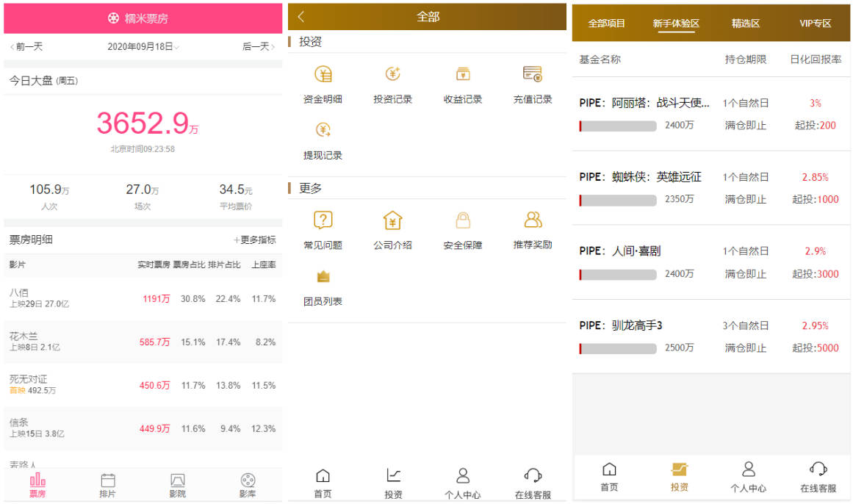
Task: Tap 在线客服 headset icon in middle screen
Action: pos(533,475)
